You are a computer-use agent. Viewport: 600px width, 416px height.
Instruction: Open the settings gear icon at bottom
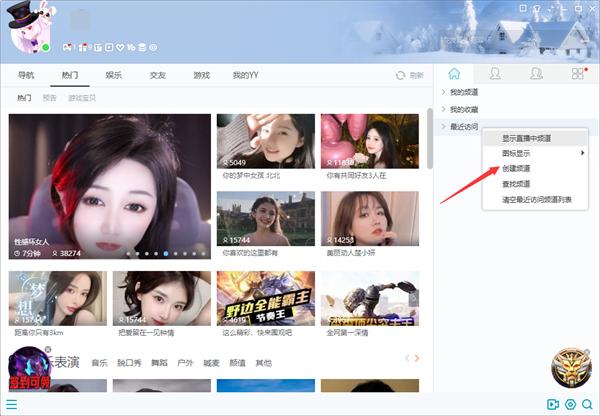tap(570, 405)
